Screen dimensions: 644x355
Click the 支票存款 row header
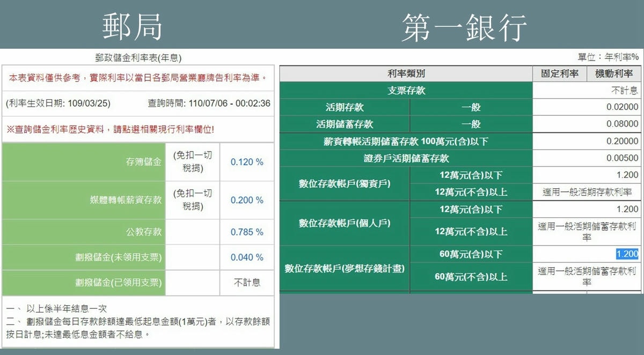click(406, 91)
